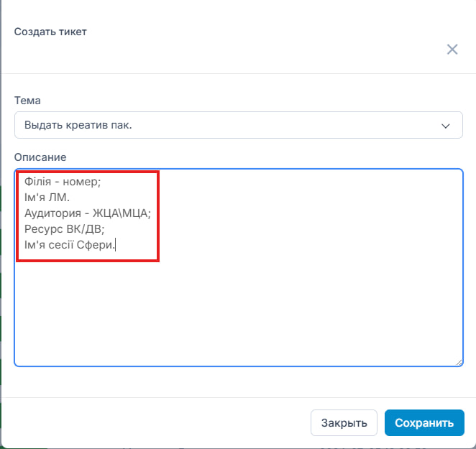Place cursor on Аудитория - ЖЦА\МЦА line
The width and height of the screenshot is (476, 449).
(88, 213)
